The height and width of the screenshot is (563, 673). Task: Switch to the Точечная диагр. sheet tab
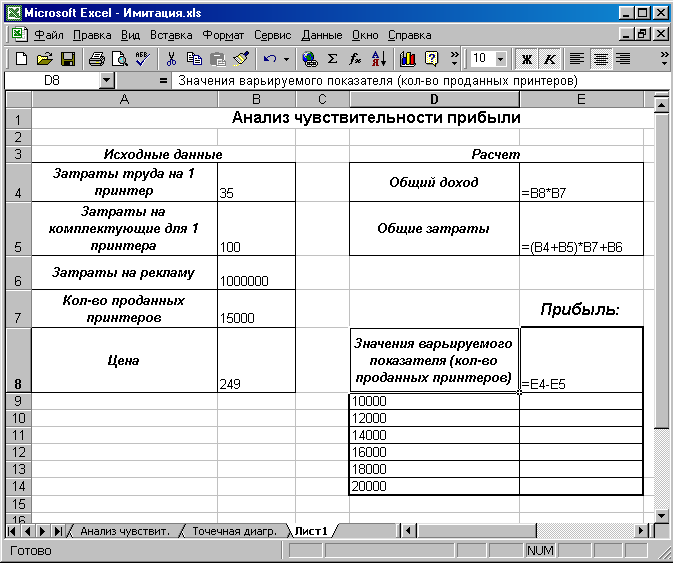(x=234, y=531)
